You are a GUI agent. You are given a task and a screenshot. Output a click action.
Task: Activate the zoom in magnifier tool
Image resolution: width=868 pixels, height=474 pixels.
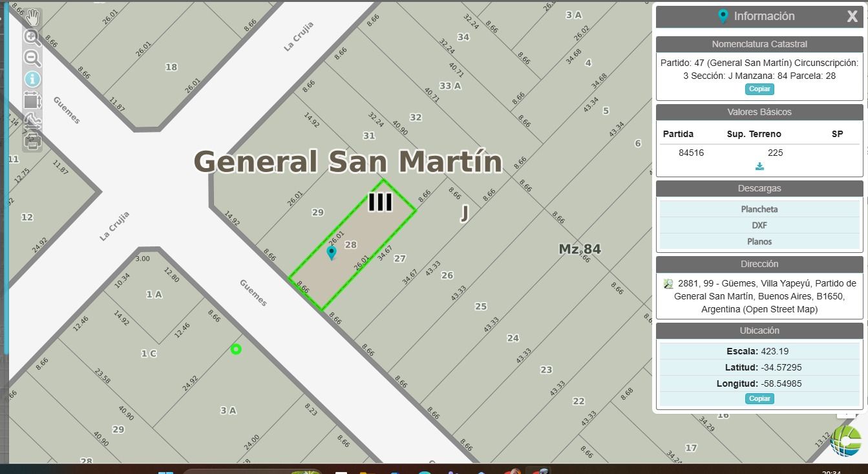coord(31,37)
